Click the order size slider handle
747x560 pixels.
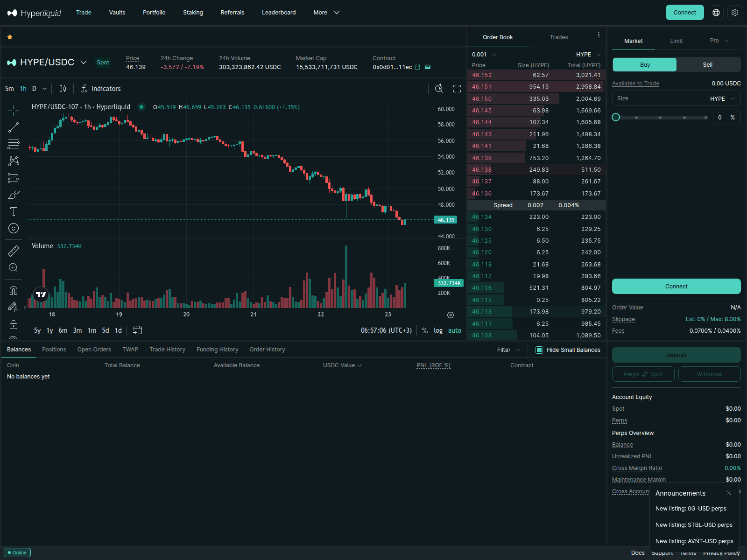pos(616,118)
